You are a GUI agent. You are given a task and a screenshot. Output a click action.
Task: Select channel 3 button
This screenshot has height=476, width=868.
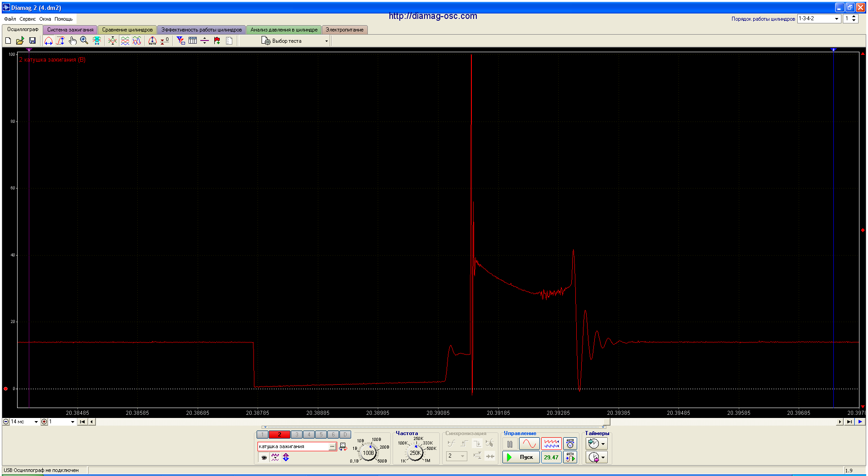pos(296,435)
